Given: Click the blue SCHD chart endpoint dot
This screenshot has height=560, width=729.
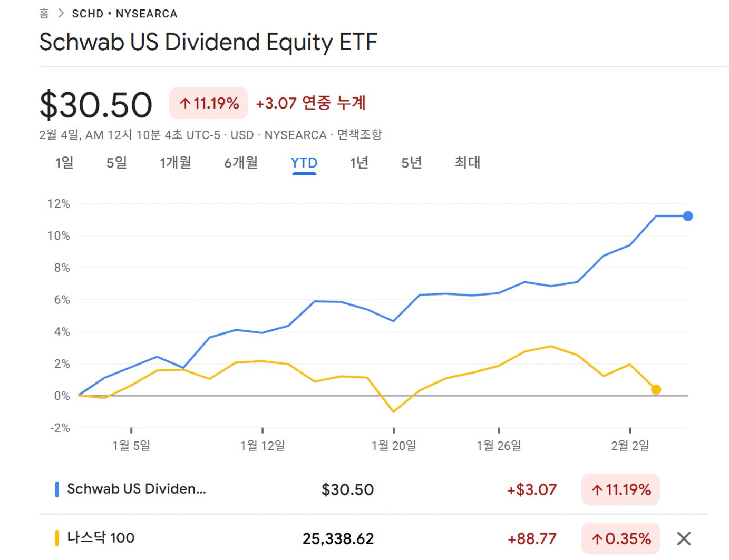Looking at the screenshot, I should tap(688, 216).
